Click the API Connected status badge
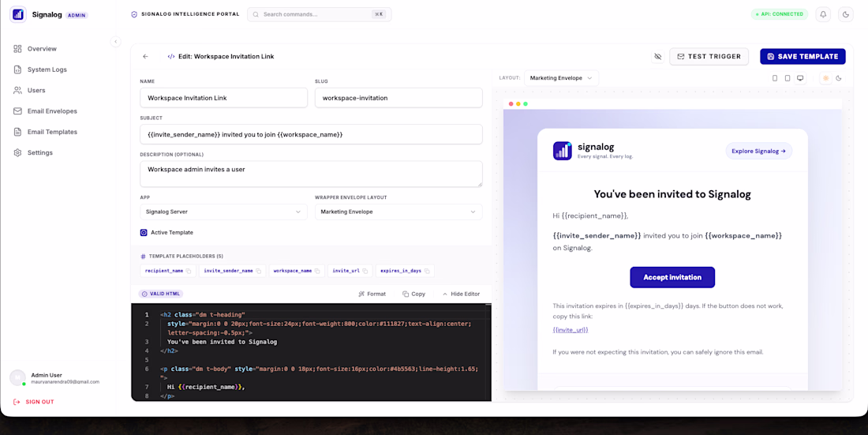868x435 pixels. coord(780,14)
